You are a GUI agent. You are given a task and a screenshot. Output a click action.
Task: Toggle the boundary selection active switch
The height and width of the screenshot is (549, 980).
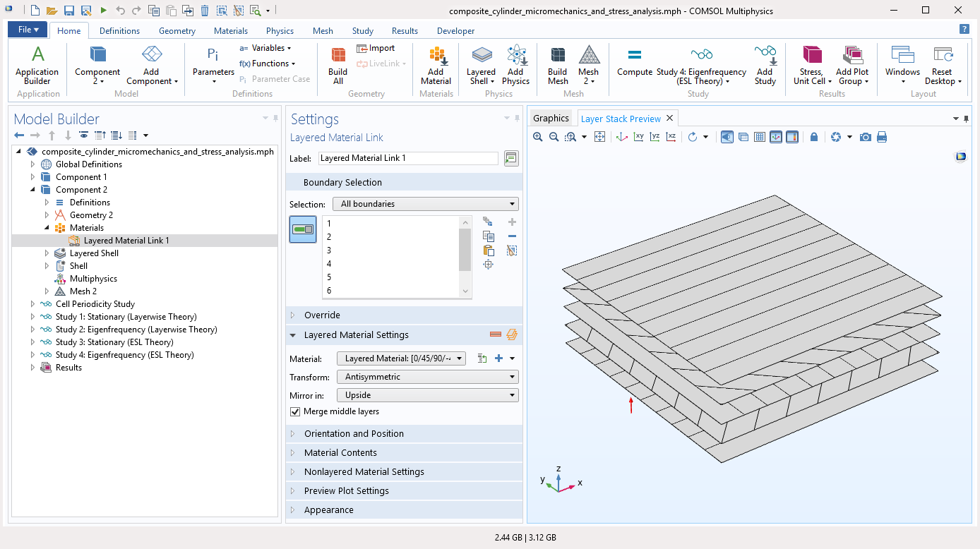tap(303, 229)
